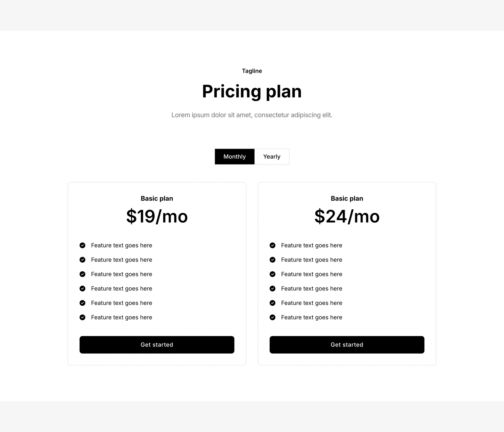Click the Tagline label above heading

pyautogui.click(x=252, y=71)
